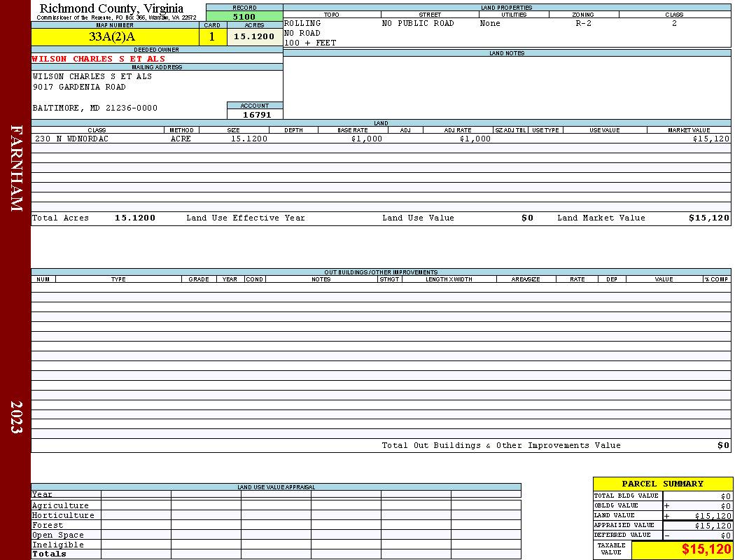The image size is (735, 560).
Task: Click the deeded owner name in red
Action: coord(99,59)
